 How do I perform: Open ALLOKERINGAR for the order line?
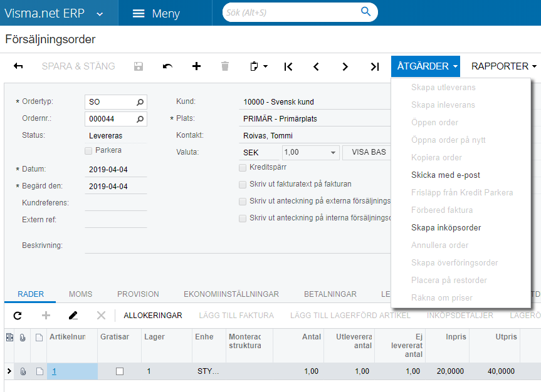[x=153, y=316]
